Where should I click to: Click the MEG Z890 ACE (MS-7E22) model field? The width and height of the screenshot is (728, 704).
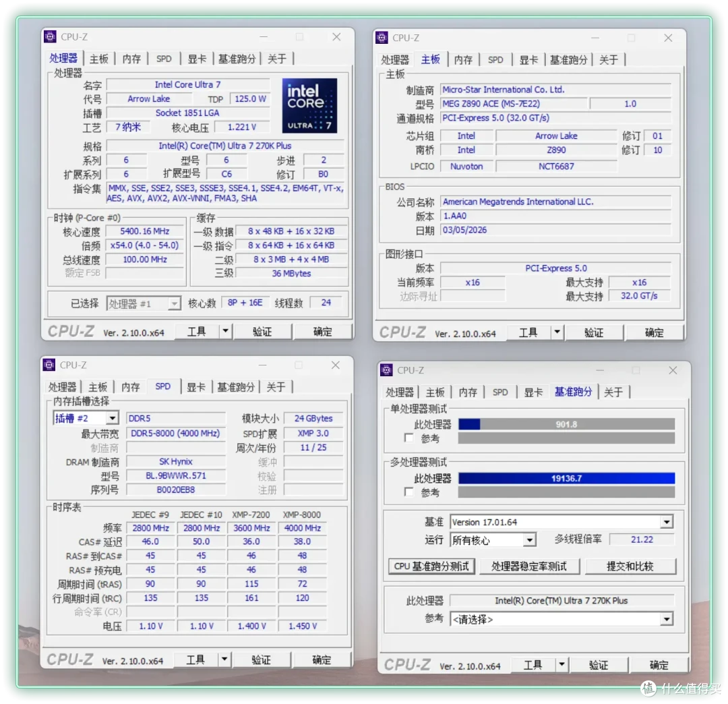513,104
